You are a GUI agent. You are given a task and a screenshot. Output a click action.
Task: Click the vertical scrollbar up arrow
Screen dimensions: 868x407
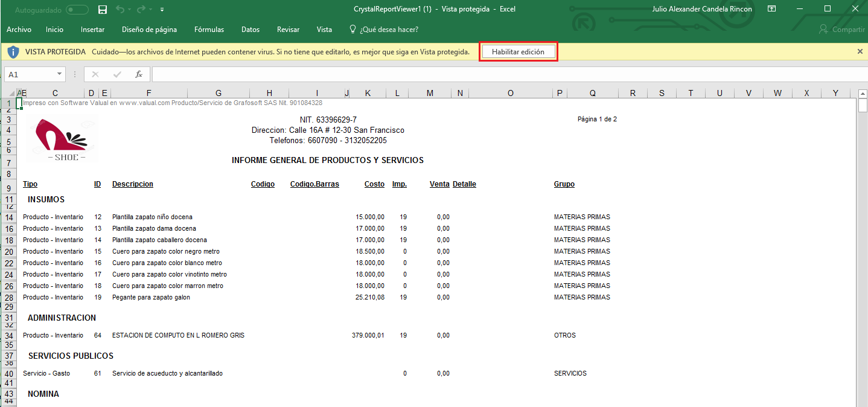point(863,94)
